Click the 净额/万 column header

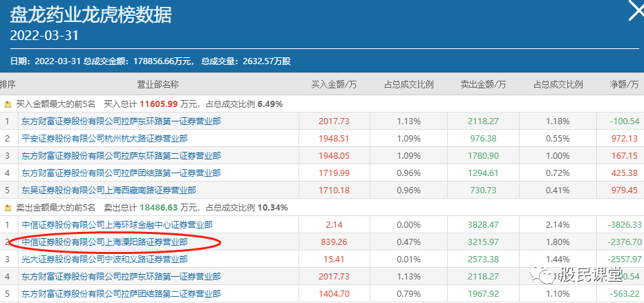coord(624,84)
